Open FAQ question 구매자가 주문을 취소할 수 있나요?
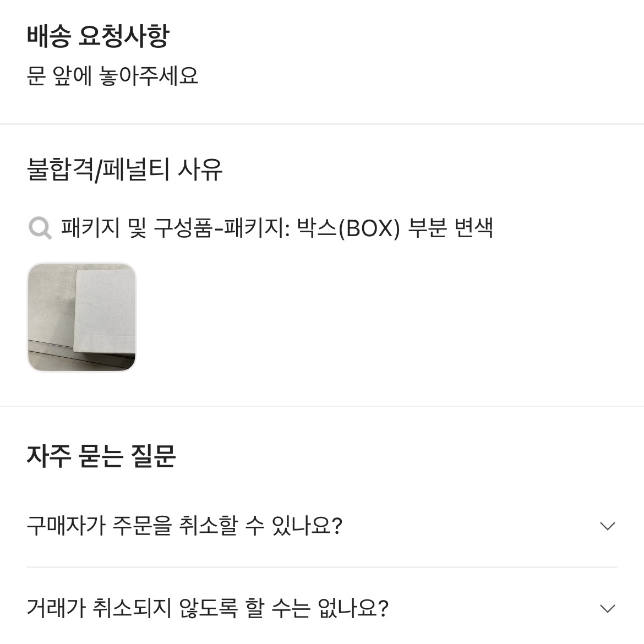 pyautogui.click(x=322, y=526)
